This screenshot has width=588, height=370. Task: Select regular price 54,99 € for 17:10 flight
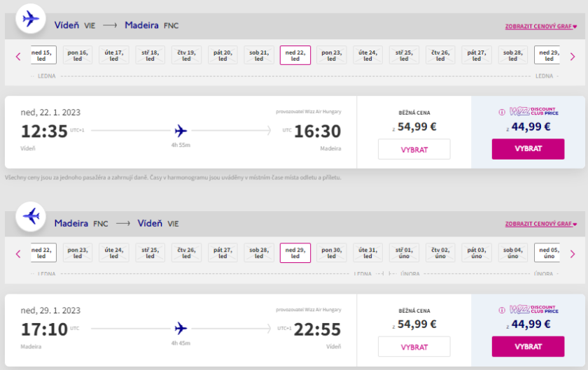414,347
